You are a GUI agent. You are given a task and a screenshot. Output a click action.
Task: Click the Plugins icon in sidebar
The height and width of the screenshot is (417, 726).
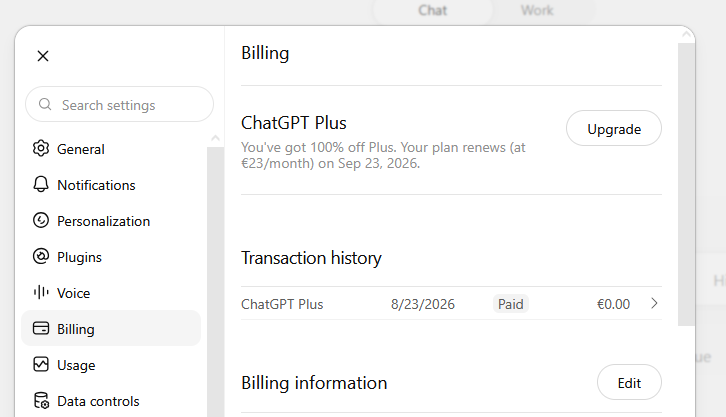coord(41,256)
